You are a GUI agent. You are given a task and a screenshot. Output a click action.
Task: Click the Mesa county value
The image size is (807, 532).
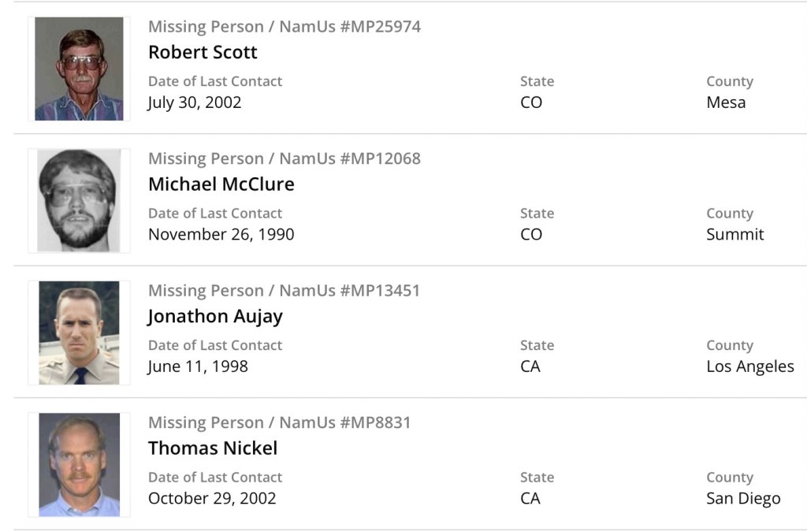[726, 102]
